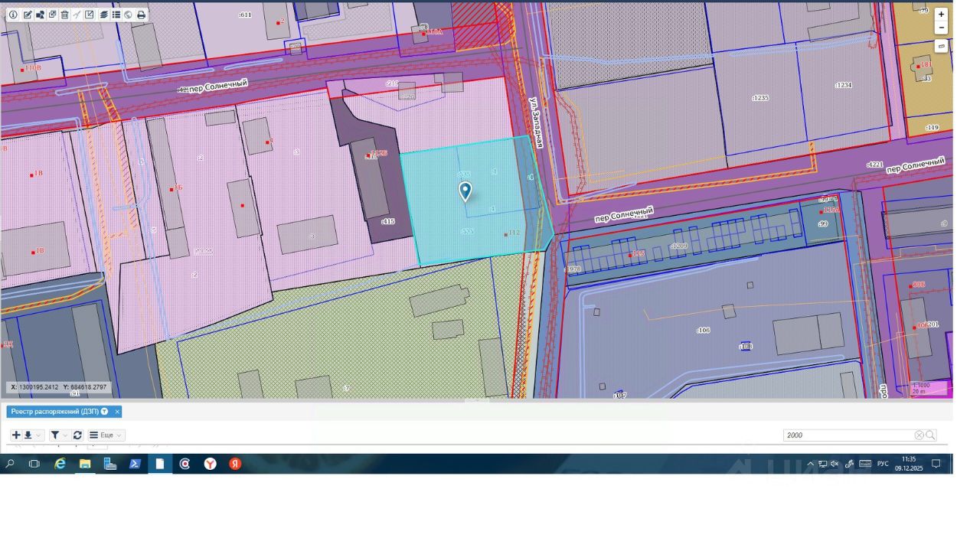This screenshot has width=980, height=551.
Task: Refresh the registry table
Action: tap(77, 435)
